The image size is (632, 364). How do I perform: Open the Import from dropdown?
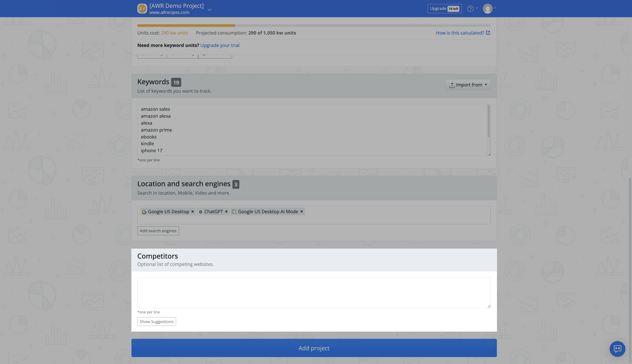click(468, 85)
